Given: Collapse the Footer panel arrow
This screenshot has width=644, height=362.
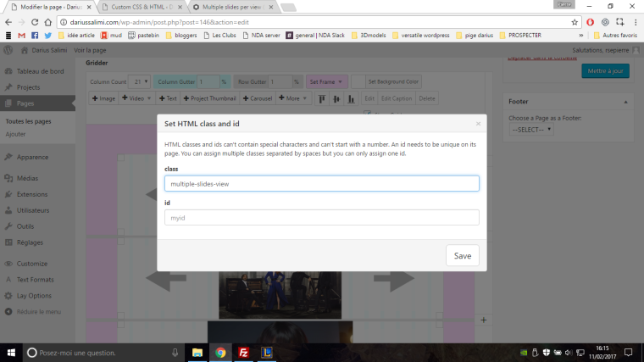Looking at the screenshot, I should (x=625, y=101).
